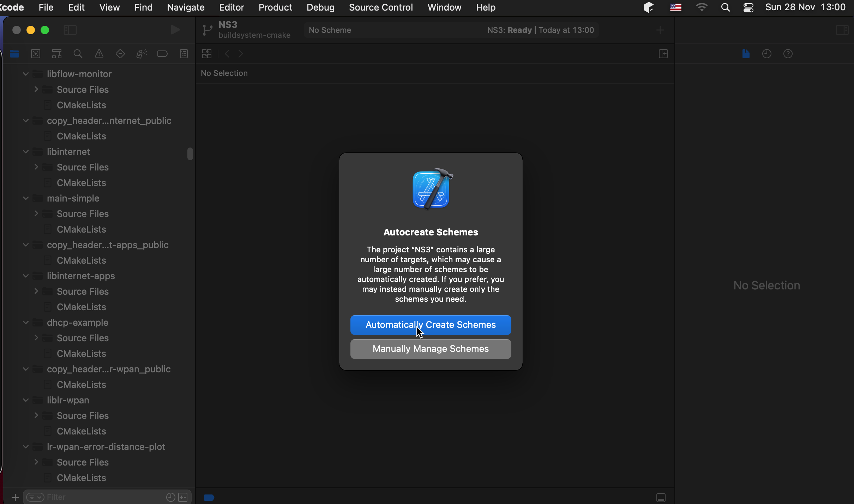
Task: Show the History inspector clock icon
Action: (767, 54)
